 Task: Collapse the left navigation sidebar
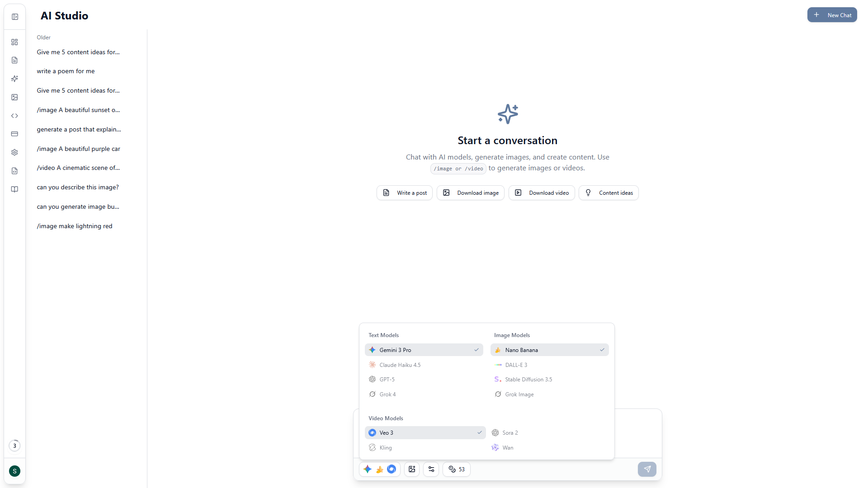[15, 17]
